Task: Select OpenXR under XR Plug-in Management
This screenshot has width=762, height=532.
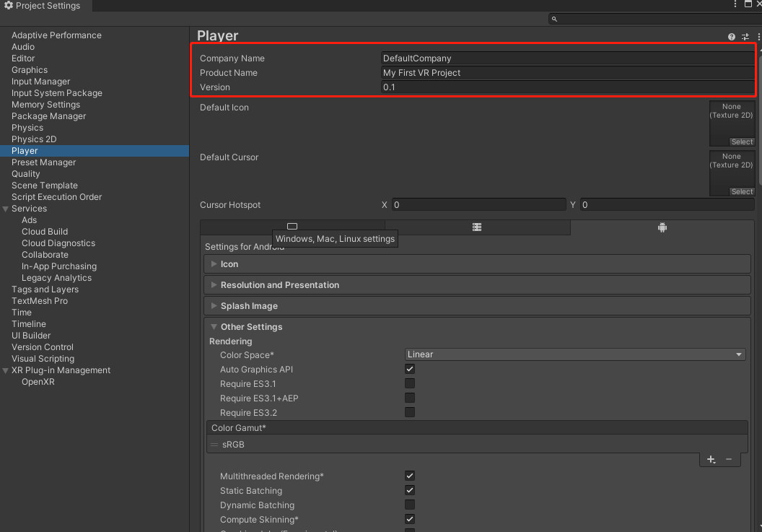Action: click(x=38, y=382)
